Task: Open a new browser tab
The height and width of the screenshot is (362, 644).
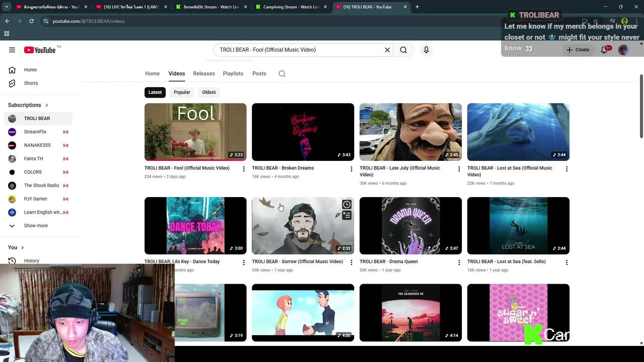Action: [x=417, y=7]
